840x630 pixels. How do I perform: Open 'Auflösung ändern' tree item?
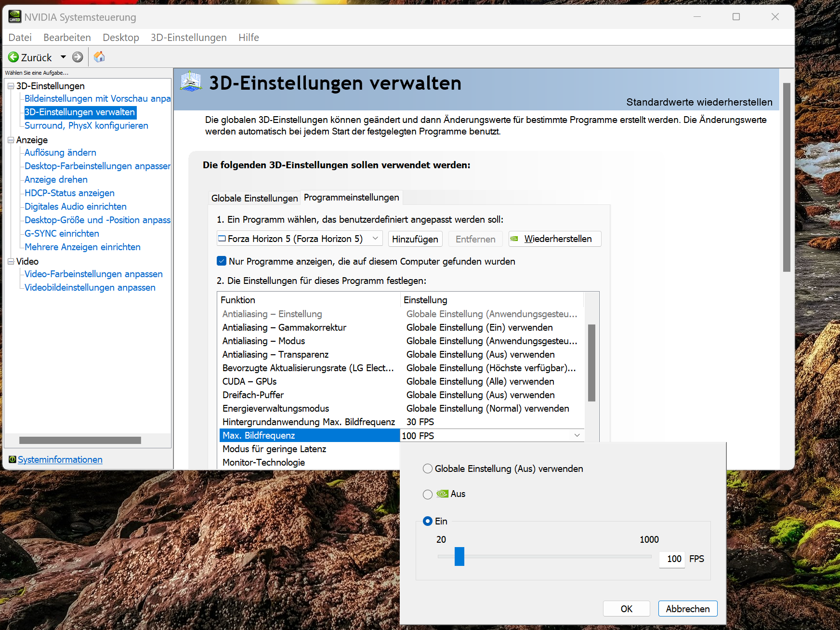click(x=60, y=152)
